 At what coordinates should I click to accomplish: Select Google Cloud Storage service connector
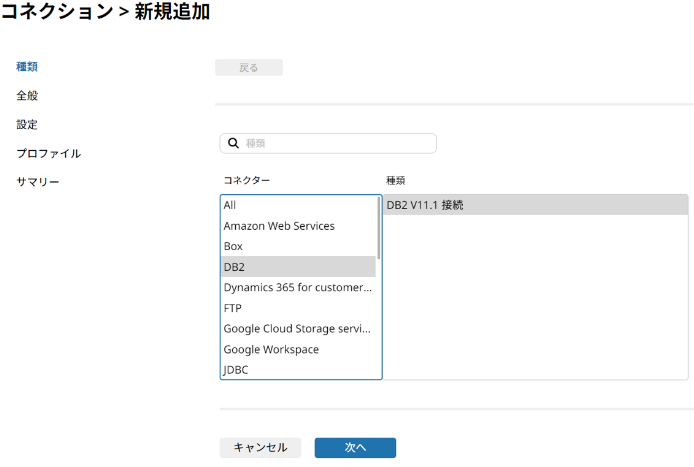[298, 328]
